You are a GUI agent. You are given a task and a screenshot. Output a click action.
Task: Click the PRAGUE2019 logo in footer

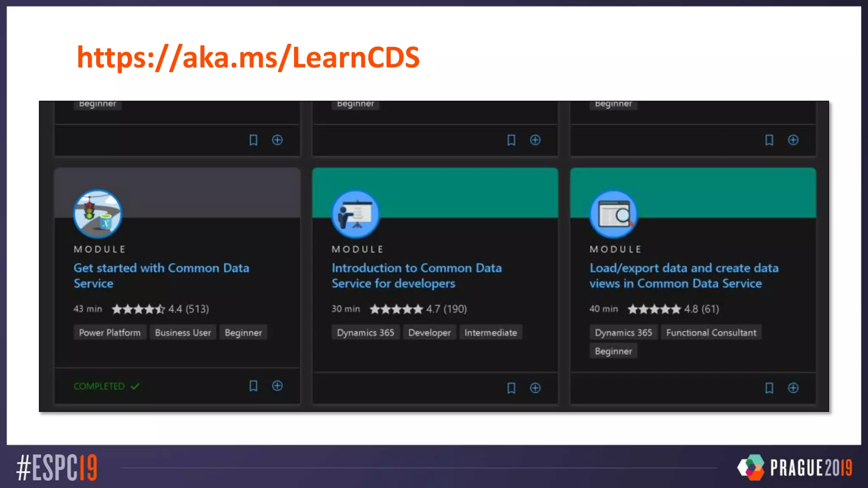pos(795,468)
